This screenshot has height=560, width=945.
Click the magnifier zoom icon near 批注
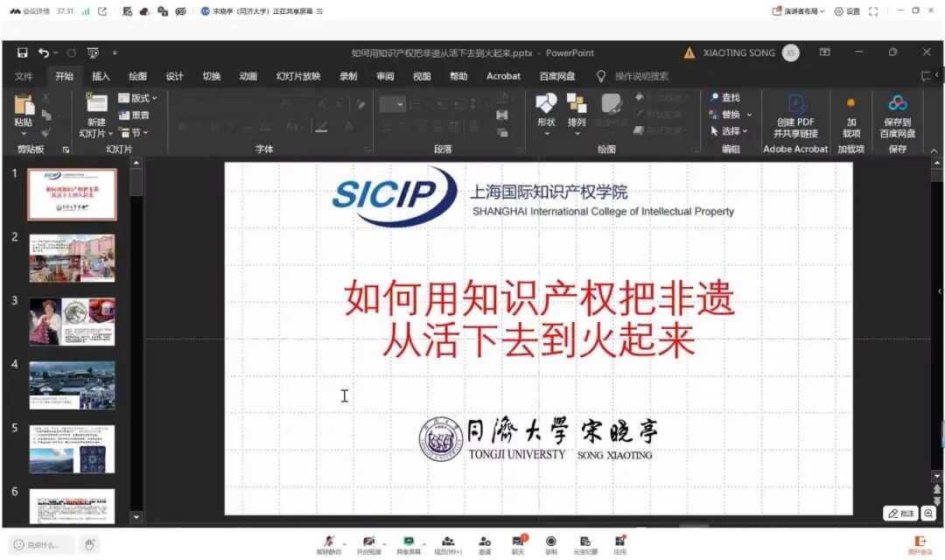928,513
